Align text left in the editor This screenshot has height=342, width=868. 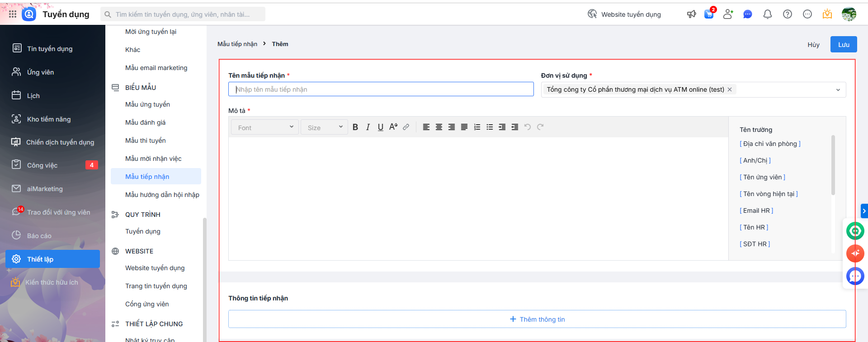(x=426, y=127)
